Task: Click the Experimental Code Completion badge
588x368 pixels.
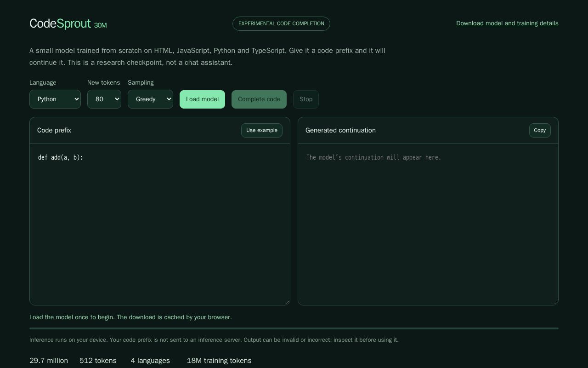Action: coord(281,23)
